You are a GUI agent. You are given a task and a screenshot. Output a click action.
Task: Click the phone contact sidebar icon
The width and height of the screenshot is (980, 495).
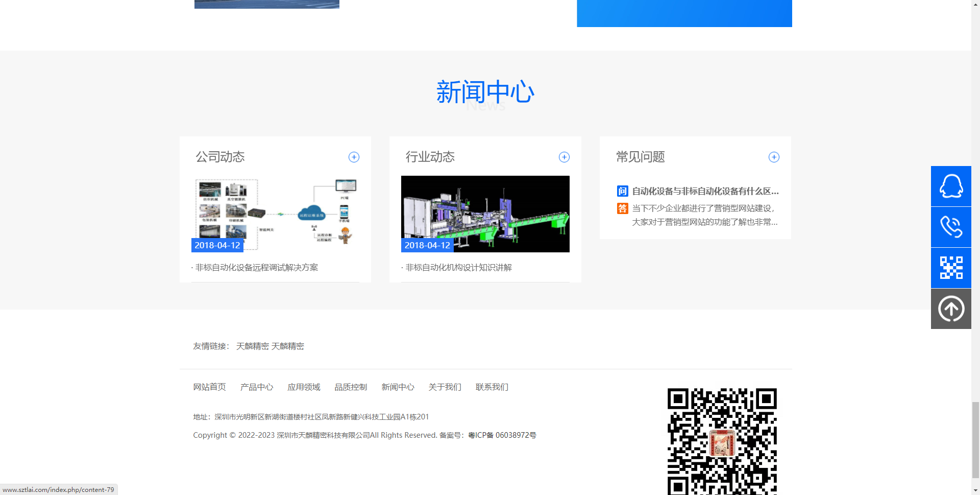pyautogui.click(x=950, y=227)
